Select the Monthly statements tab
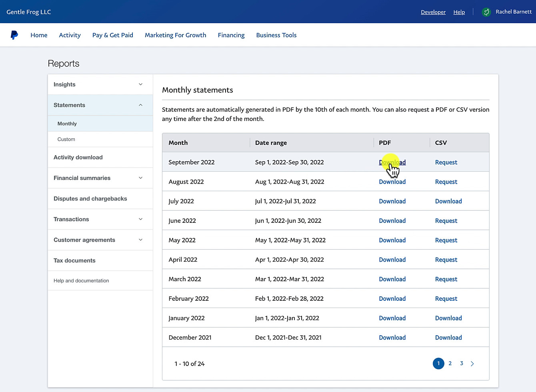 click(67, 124)
